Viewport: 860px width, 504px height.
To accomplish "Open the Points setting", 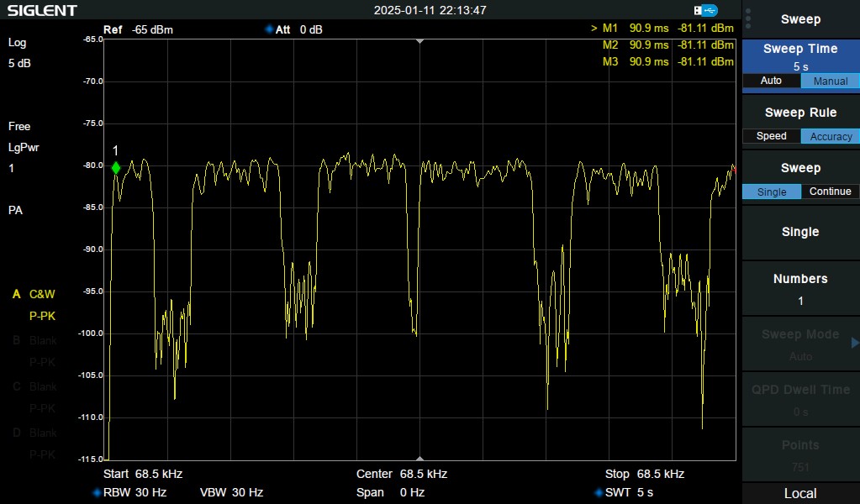I will pos(800,454).
